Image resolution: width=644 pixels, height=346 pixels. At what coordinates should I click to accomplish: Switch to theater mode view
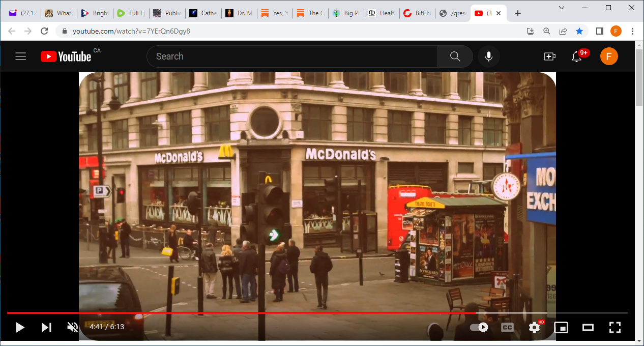(x=588, y=327)
